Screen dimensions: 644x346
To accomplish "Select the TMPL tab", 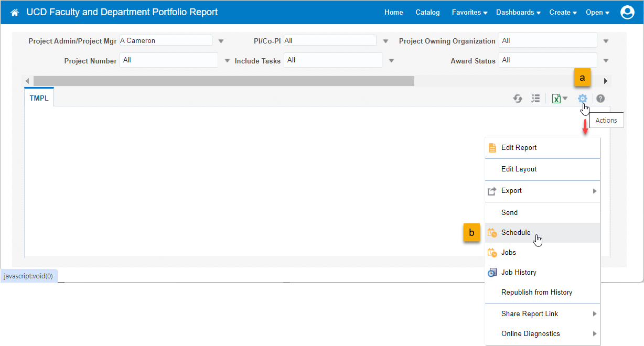I will pyautogui.click(x=39, y=98).
